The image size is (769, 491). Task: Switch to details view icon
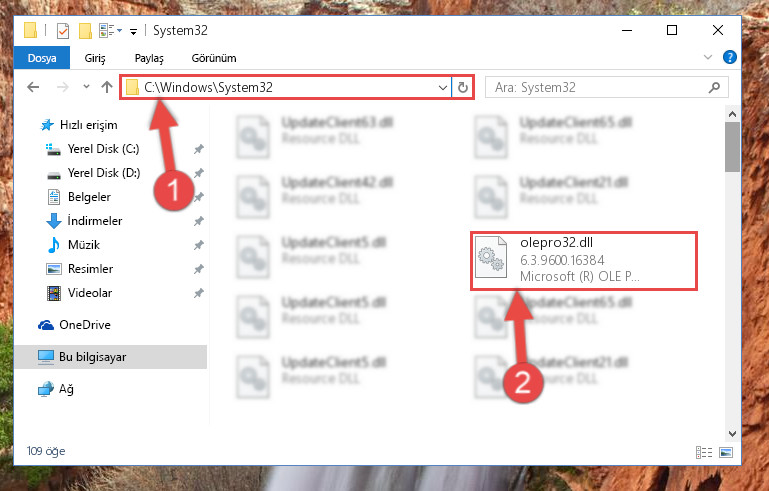(x=704, y=452)
